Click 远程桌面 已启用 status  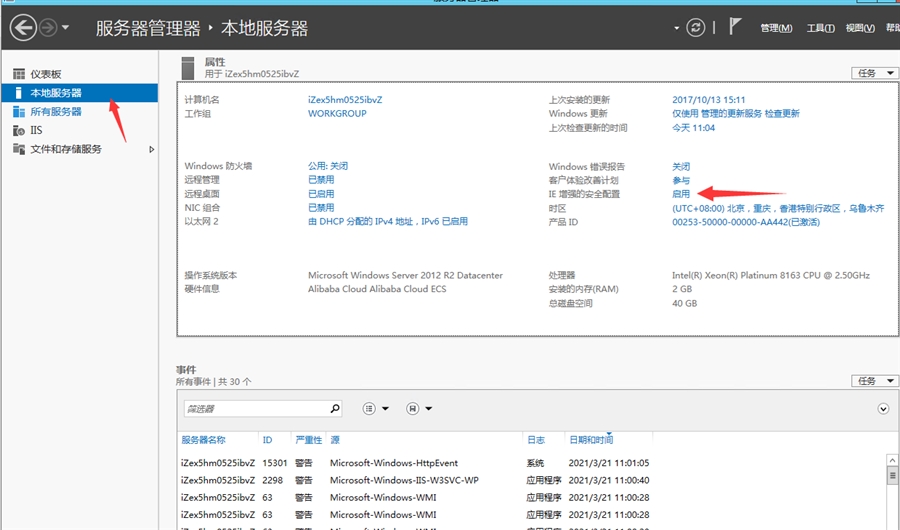[x=321, y=194]
